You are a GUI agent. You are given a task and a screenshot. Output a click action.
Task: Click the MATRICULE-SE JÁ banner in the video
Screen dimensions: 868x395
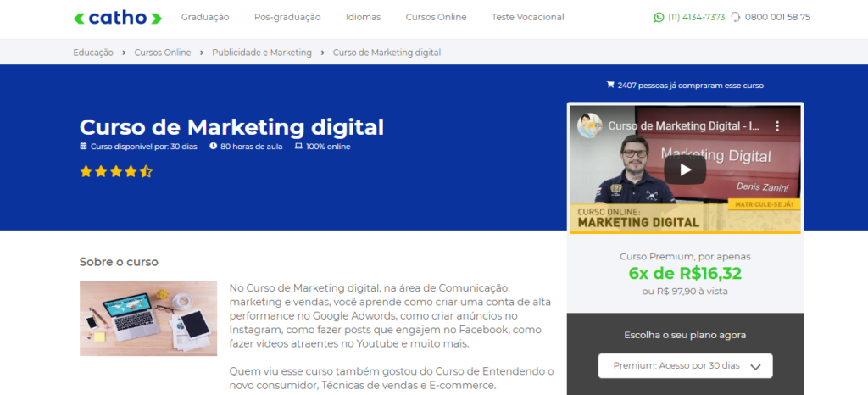764,204
